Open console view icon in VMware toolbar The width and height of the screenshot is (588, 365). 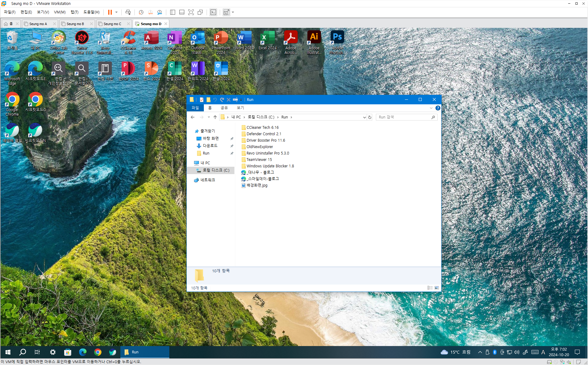tap(213, 12)
